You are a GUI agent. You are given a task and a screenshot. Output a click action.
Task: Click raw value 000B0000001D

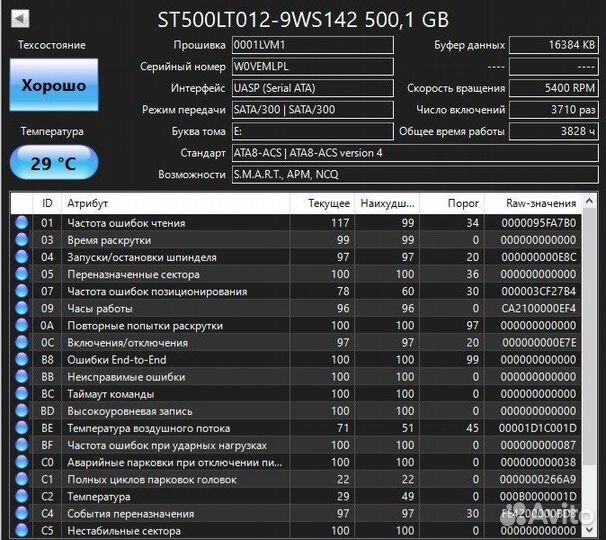pos(538,496)
